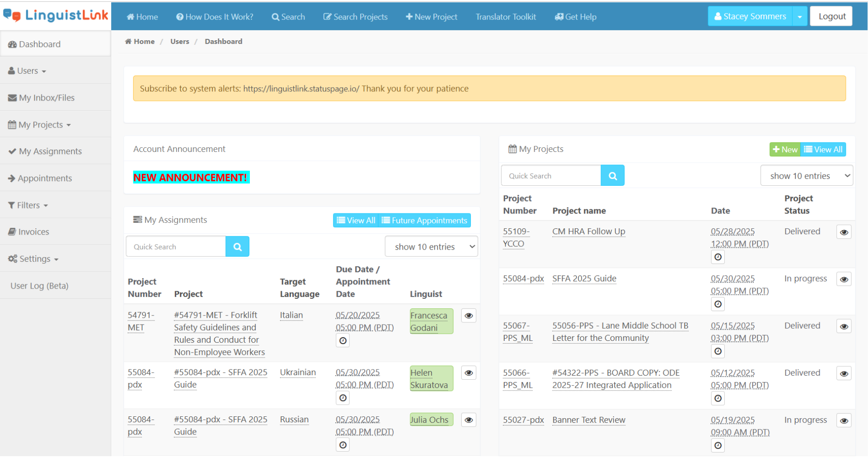Click the Logout button

[831, 16]
